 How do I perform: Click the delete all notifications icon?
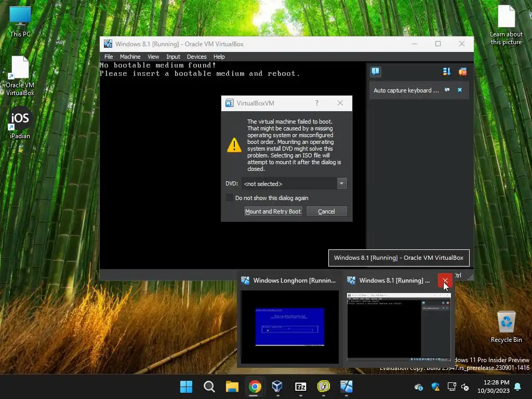[x=462, y=72]
